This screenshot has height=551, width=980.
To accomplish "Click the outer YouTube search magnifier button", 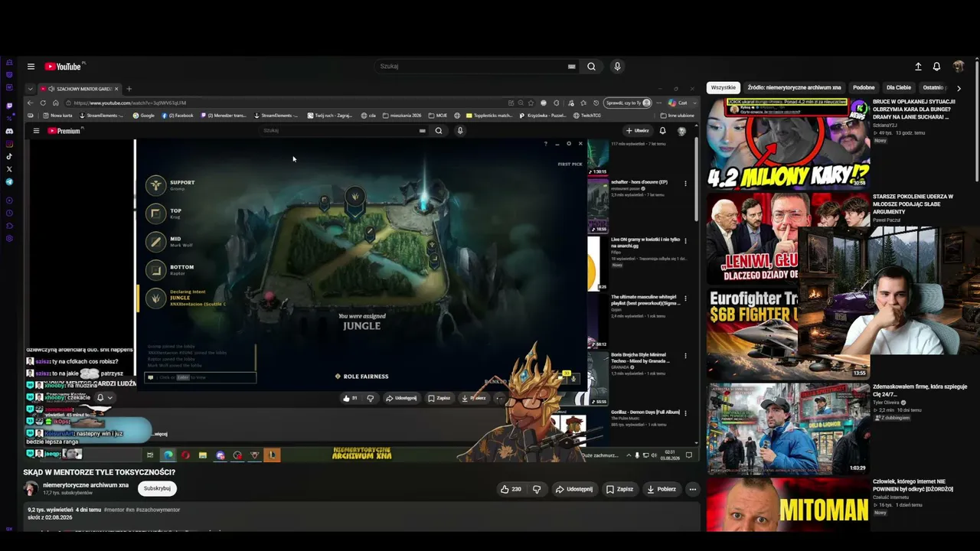I will coord(591,67).
